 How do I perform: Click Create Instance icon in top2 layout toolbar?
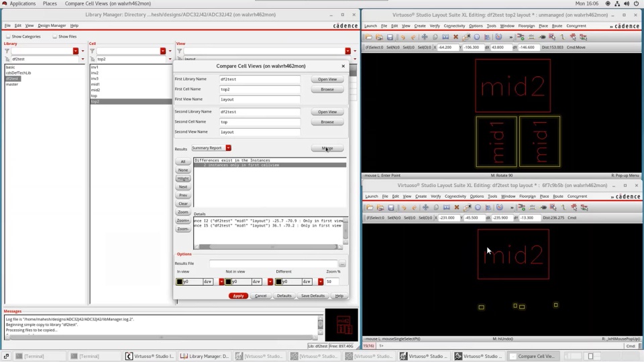tap(521, 37)
